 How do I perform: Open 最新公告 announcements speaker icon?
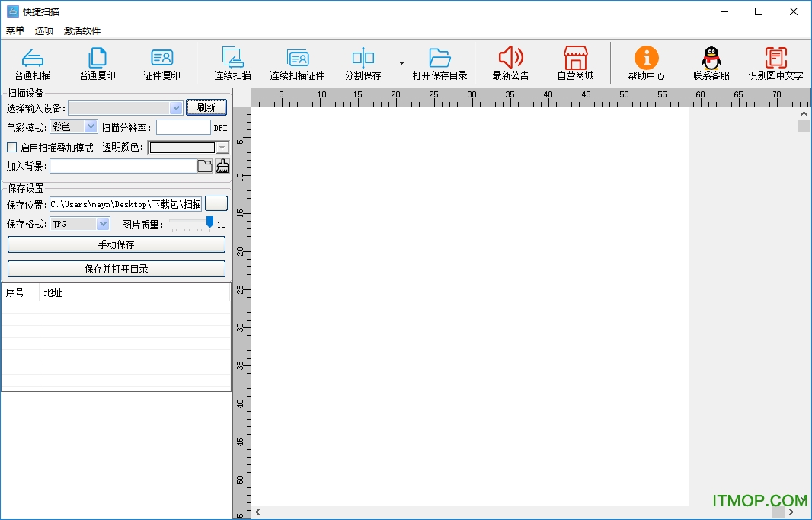click(x=510, y=58)
